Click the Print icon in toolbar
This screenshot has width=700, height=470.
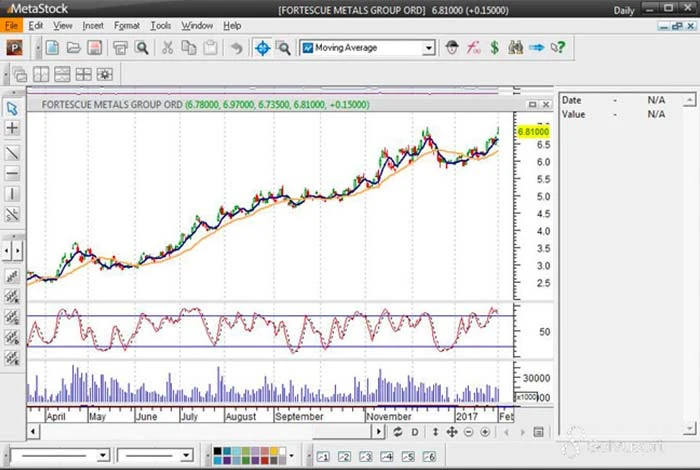(x=121, y=47)
